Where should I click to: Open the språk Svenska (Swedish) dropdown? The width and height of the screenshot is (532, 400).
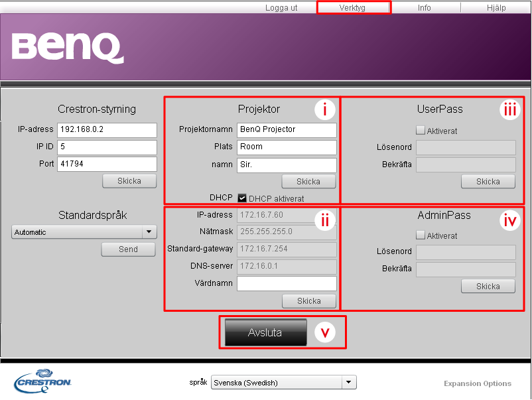tap(284, 382)
